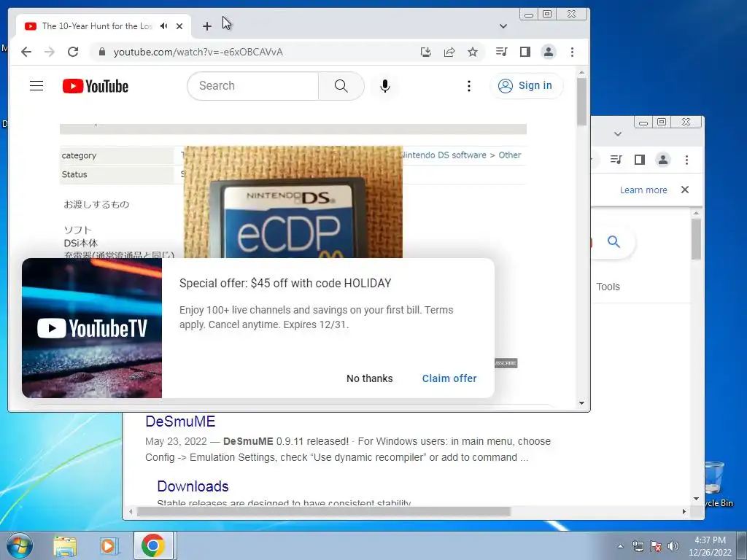The width and height of the screenshot is (747, 560).
Task: Click the YouTube TV promo image
Action: click(92, 328)
